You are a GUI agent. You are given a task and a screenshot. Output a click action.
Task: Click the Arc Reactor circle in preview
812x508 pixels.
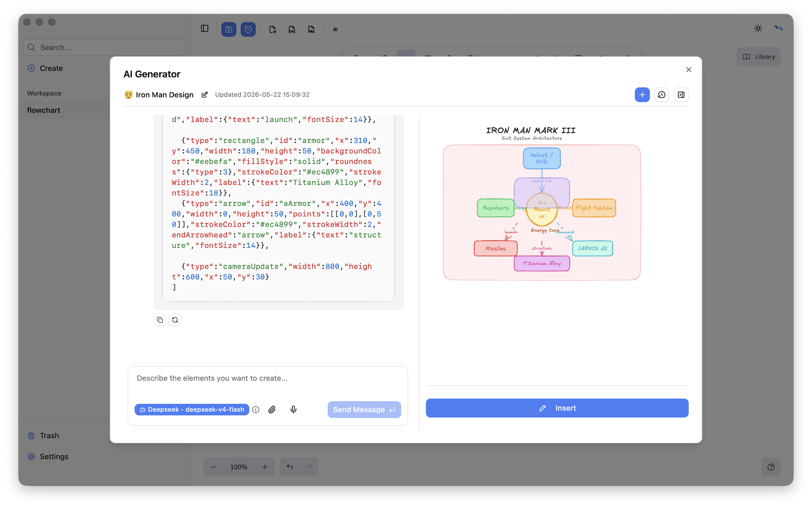(x=542, y=209)
